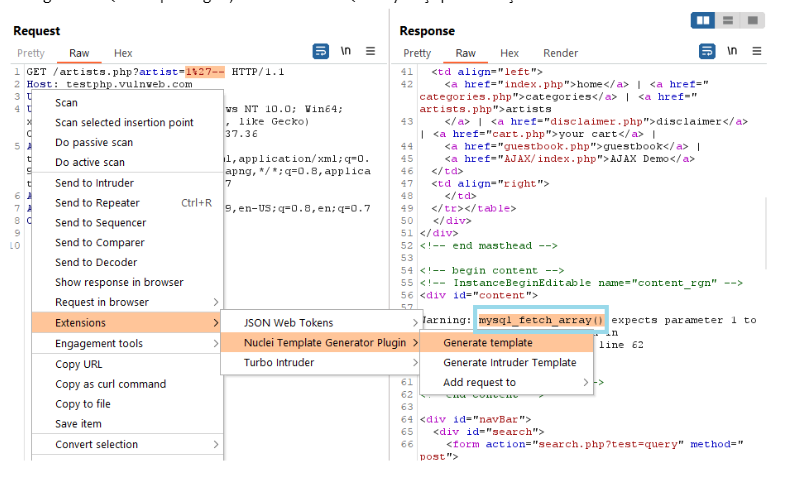Choose Copy URL menu item
The width and height of the screenshot is (792, 477).
[x=127, y=364]
